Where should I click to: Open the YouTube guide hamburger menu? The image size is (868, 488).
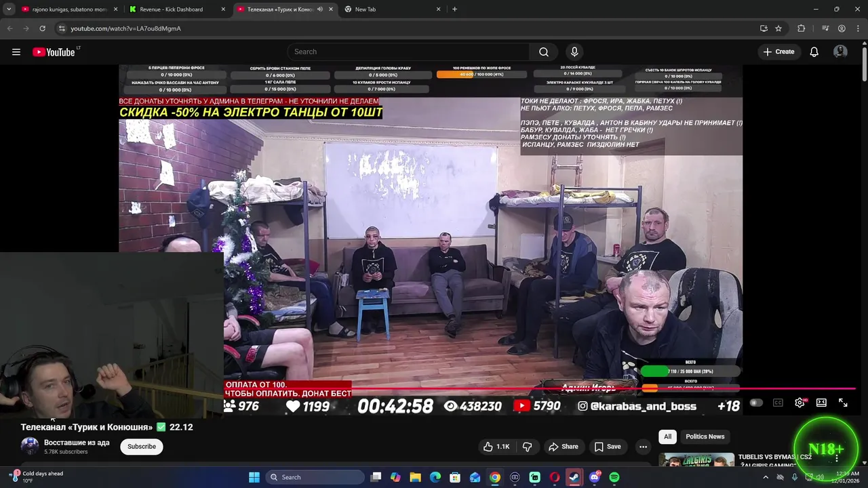[x=16, y=52]
